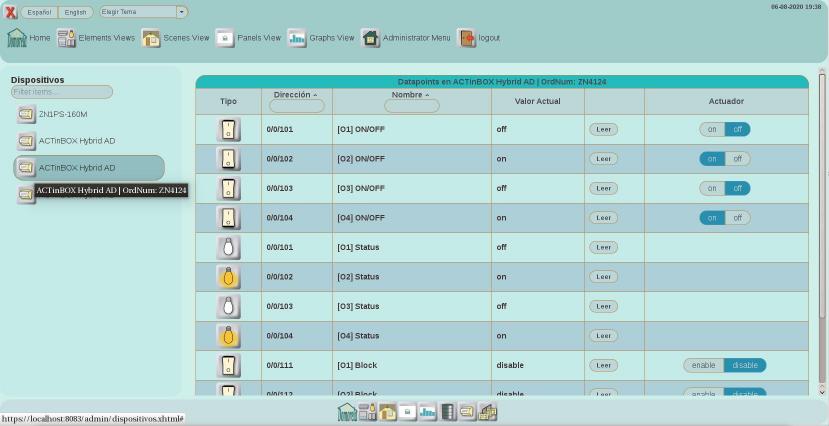Image resolution: width=829 pixels, height=426 pixels.
Task: Turn [O4] ON/OFF actuator off
Action: tap(738, 218)
